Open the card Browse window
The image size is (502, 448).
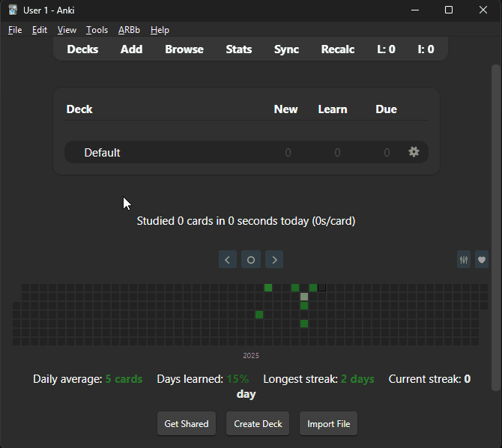pos(184,49)
